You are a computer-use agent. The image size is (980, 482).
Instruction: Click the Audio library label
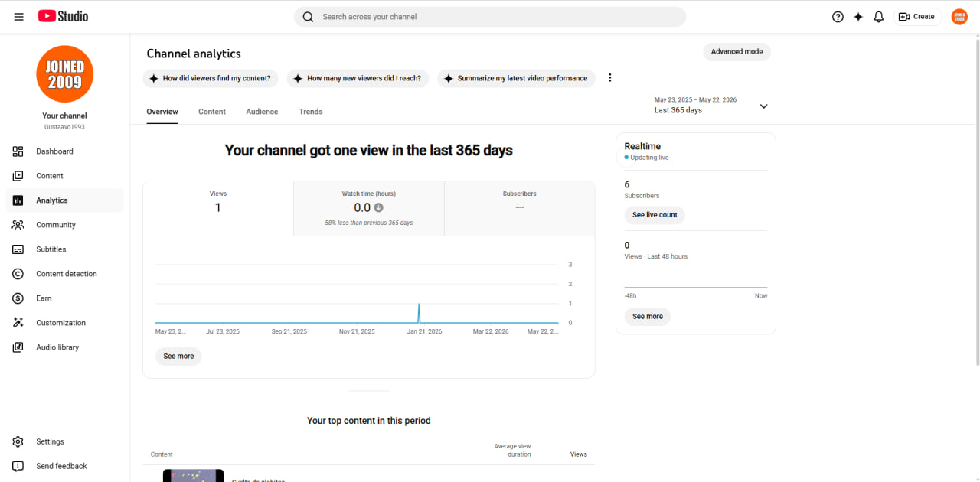point(57,347)
